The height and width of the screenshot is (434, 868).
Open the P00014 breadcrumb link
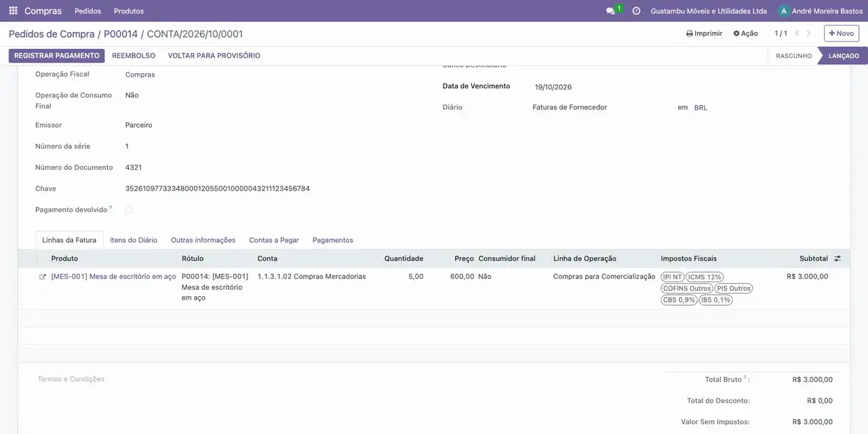tap(121, 34)
